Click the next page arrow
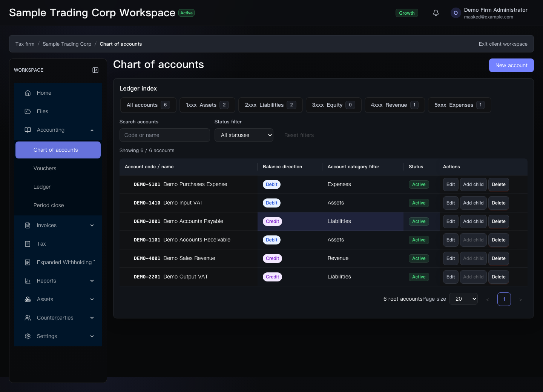543x392 pixels. pos(521,300)
